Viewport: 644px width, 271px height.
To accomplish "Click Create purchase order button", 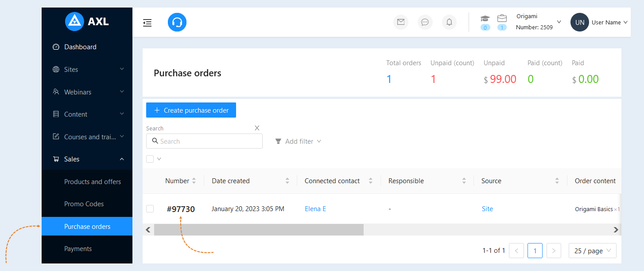I will (191, 110).
